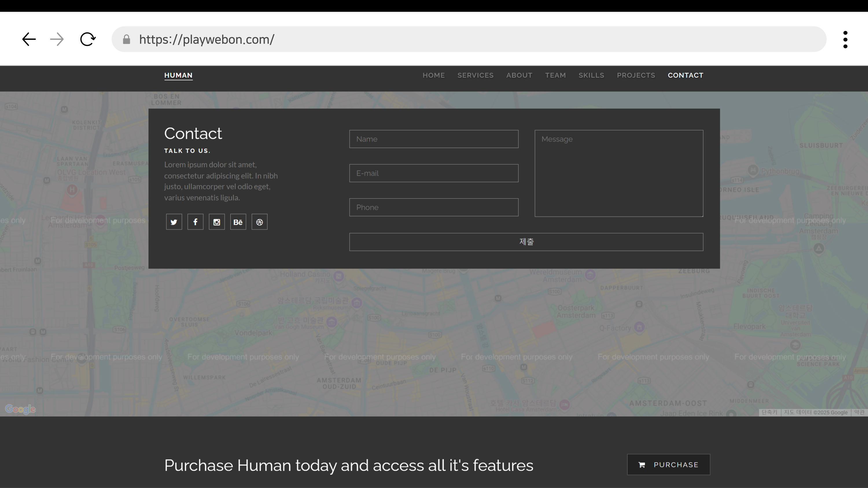Image resolution: width=868 pixels, height=488 pixels.
Task: Navigate to SERVICES menu item
Action: click(x=475, y=75)
